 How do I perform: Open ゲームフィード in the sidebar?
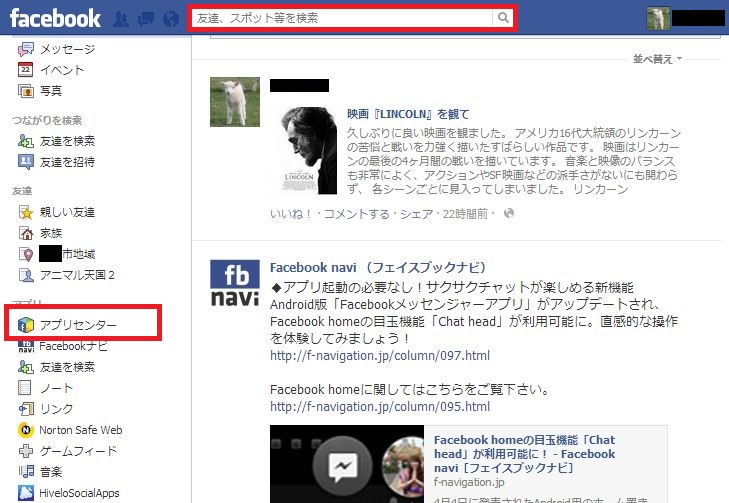pyautogui.click(x=78, y=451)
